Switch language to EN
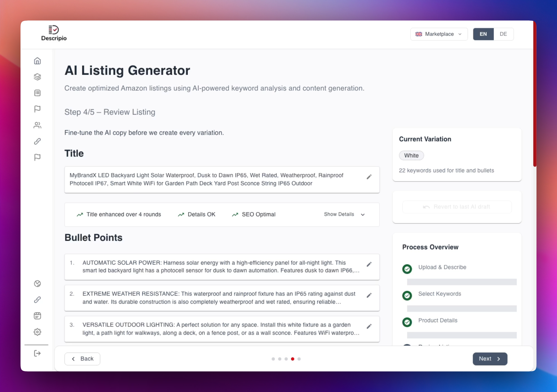The width and height of the screenshot is (557, 392). tap(483, 34)
